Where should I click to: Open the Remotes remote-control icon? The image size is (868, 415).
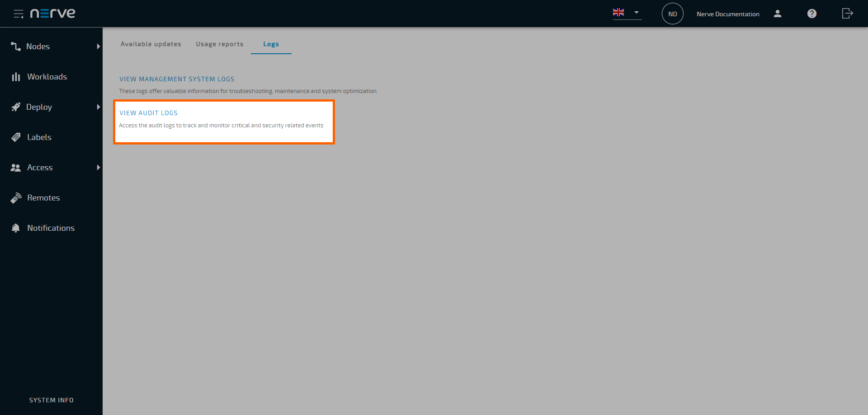[16, 197]
